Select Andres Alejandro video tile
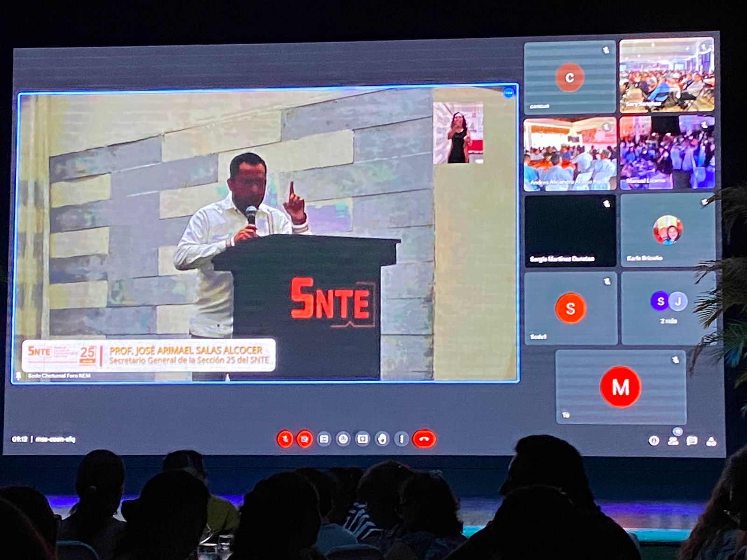 (570, 154)
